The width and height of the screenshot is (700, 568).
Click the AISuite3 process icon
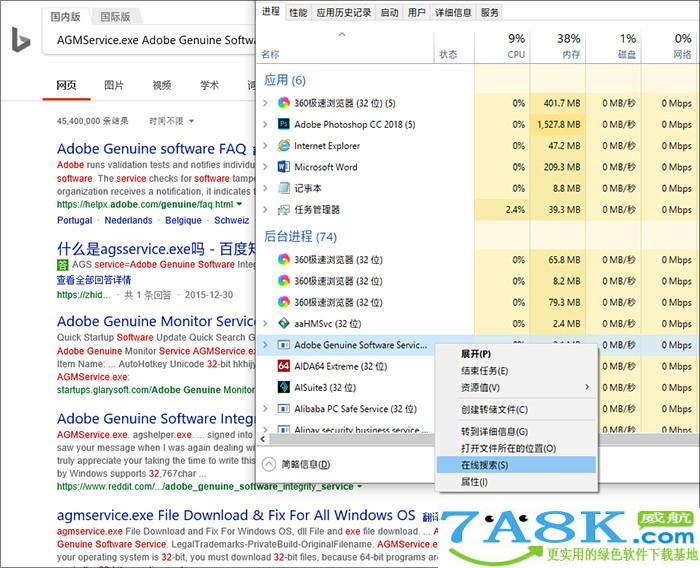283,387
